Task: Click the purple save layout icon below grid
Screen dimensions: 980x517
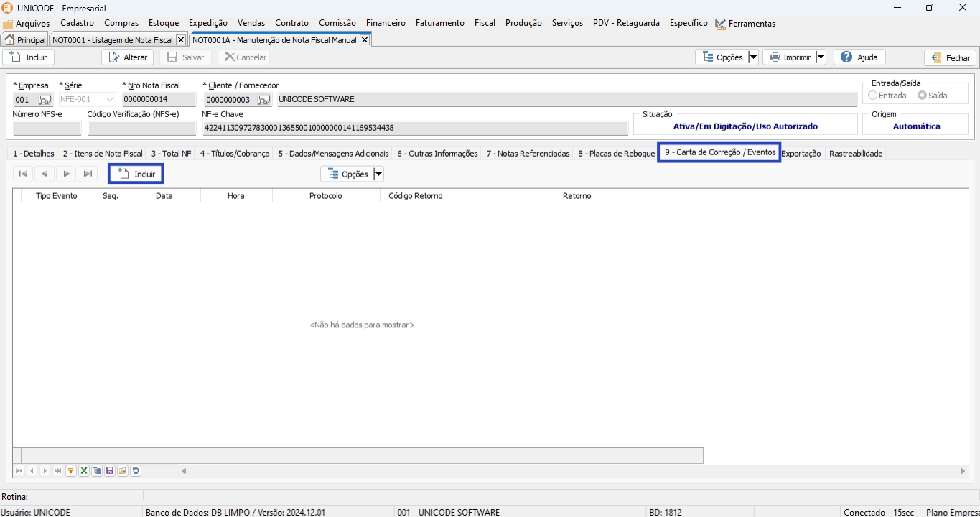Action: point(110,471)
